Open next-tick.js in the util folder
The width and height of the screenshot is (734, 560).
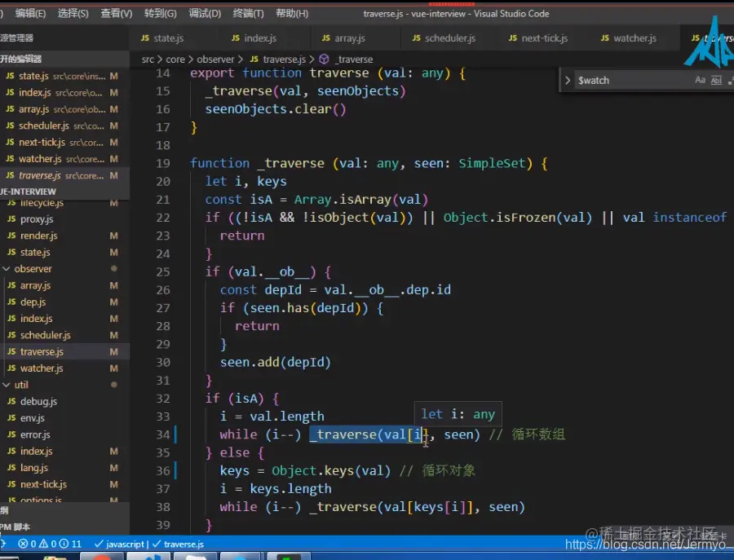(64, 485)
